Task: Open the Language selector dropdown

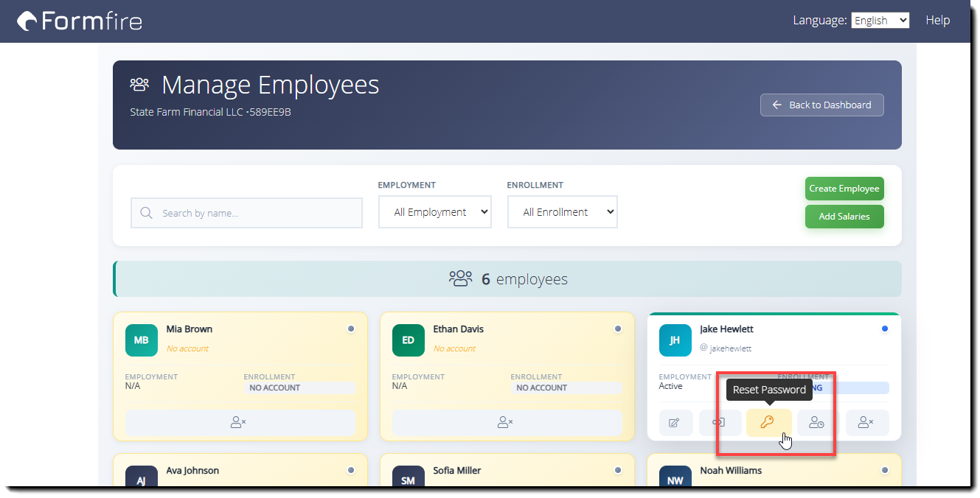Action: coord(880,21)
